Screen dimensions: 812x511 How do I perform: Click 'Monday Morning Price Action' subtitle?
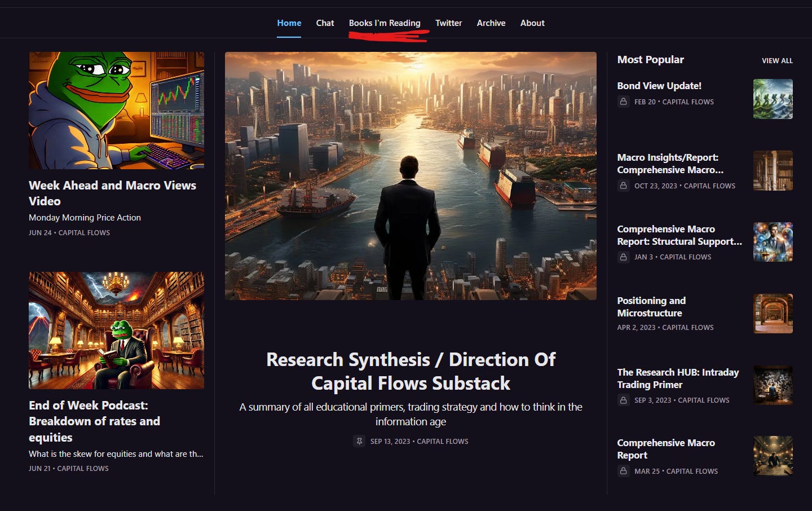[x=85, y=217]
